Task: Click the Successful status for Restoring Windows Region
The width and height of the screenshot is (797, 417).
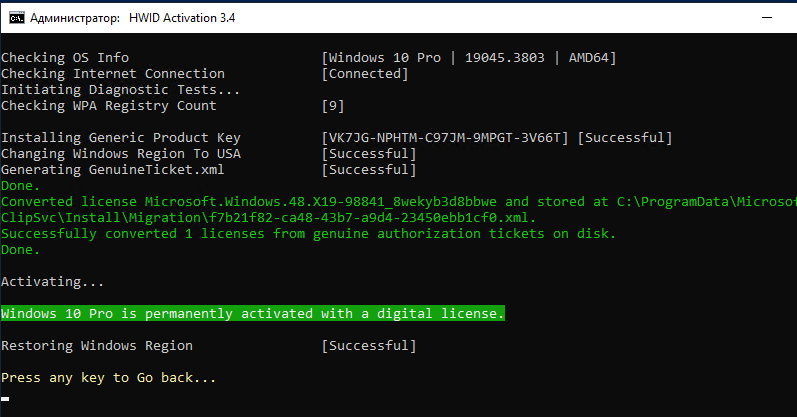Action: (x=369, y=346)
